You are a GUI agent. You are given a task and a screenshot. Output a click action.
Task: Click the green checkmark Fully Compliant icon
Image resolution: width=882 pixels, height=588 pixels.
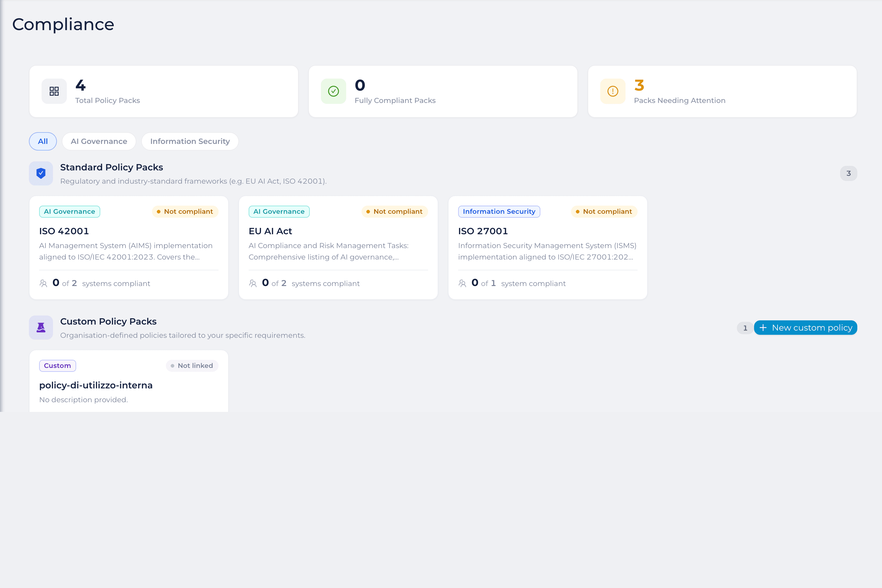(333, 91)
